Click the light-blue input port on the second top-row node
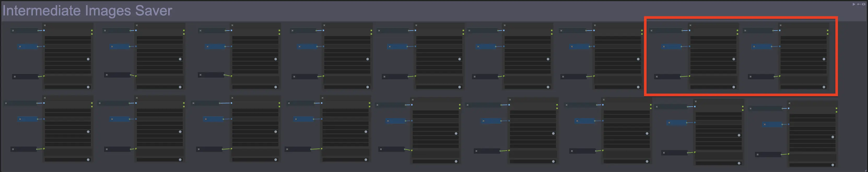This screenshot has height=172, width=868. coord(136,31)
